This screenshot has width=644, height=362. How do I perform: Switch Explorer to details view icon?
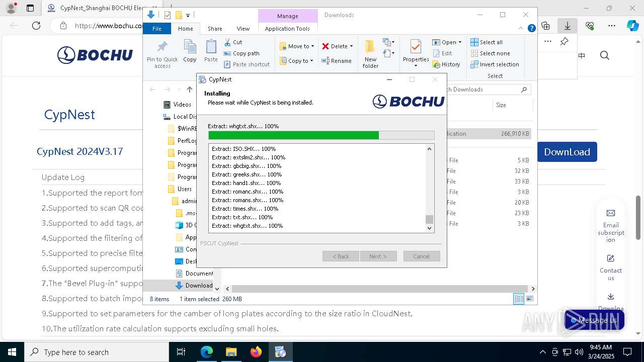[x=519, y=299]
